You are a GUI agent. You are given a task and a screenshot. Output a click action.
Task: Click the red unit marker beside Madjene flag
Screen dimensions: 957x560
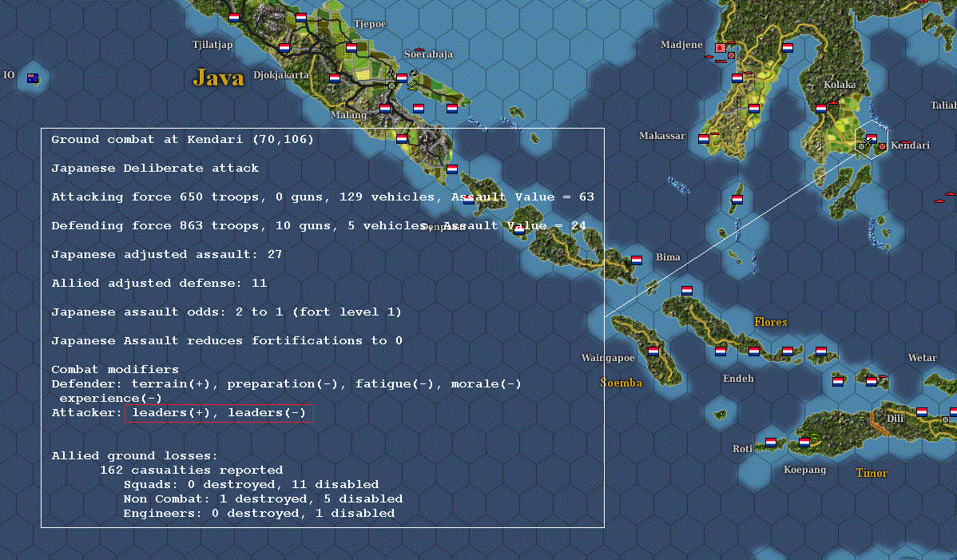click(731, 55)
